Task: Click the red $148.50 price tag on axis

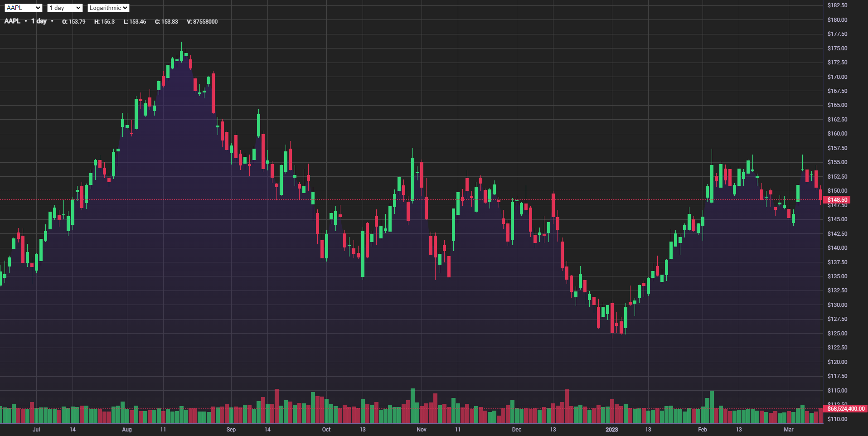Action: pos(837,199)
